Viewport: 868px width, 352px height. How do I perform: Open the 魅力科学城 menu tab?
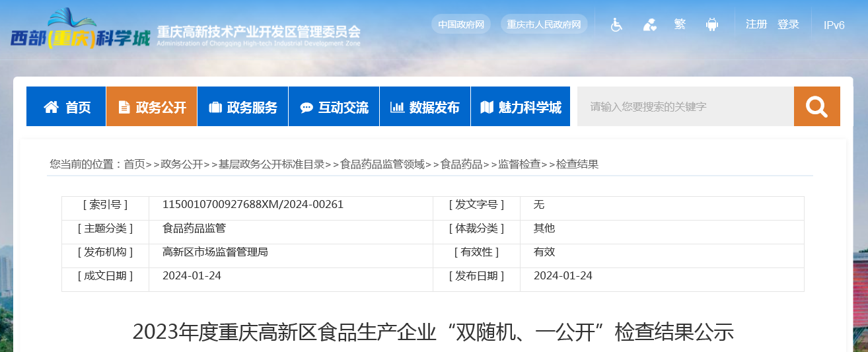pos(521,106)
